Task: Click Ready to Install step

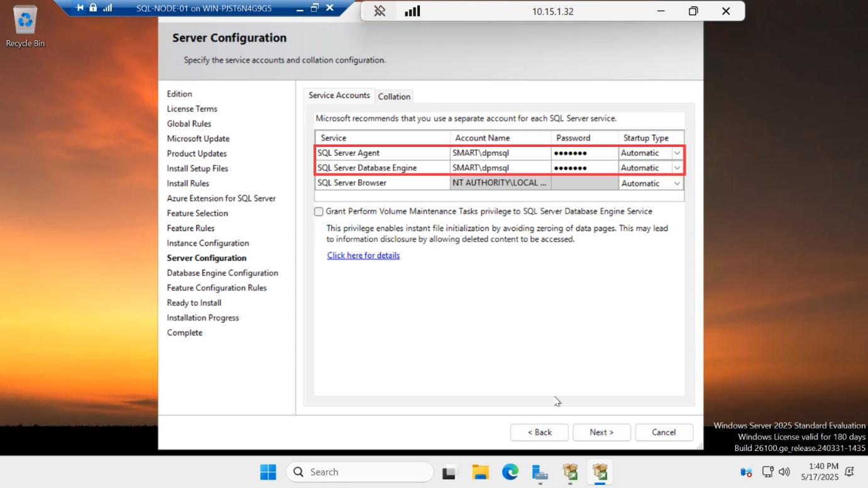Action: (194, 303)
